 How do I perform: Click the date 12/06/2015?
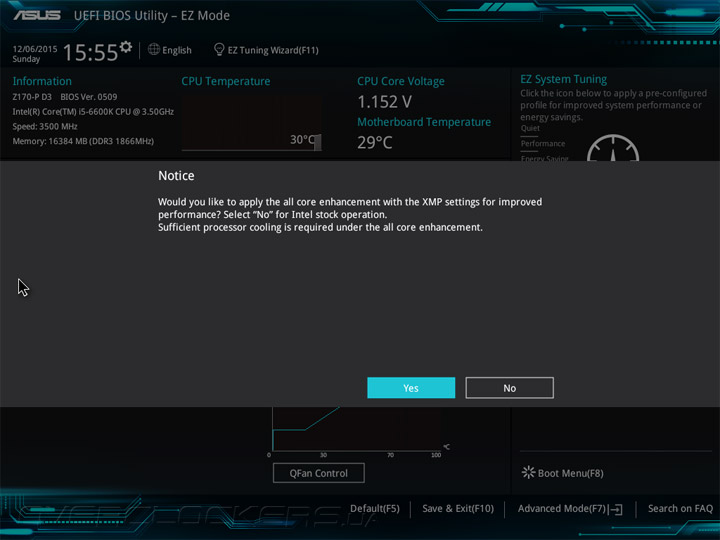(x=35, y=49)
